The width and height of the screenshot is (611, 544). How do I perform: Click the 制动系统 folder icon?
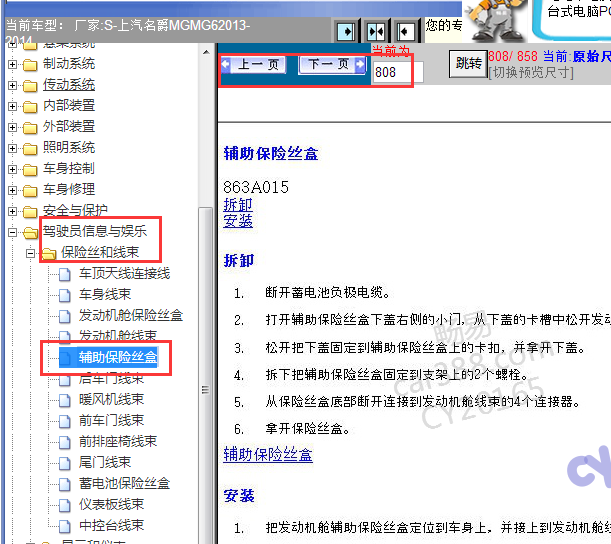pyautogui.click(x=30, y=65)
